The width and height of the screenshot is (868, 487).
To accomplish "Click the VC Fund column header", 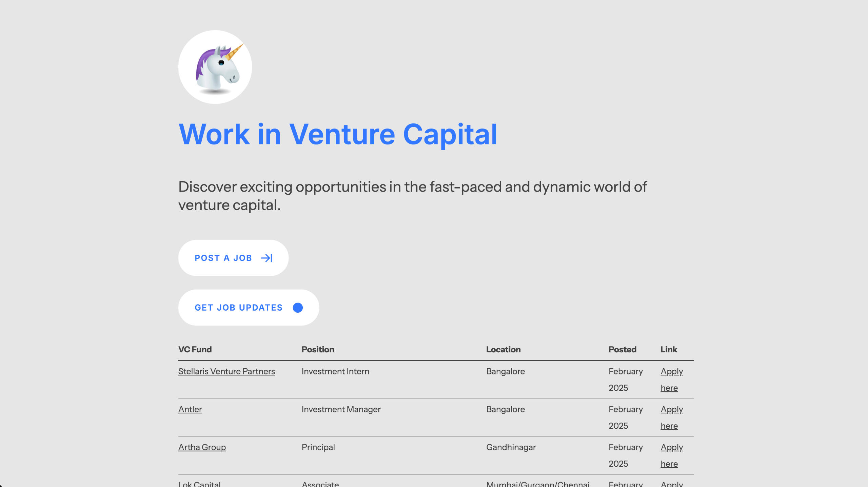I will pyautogui.click(x=195, y=349).
